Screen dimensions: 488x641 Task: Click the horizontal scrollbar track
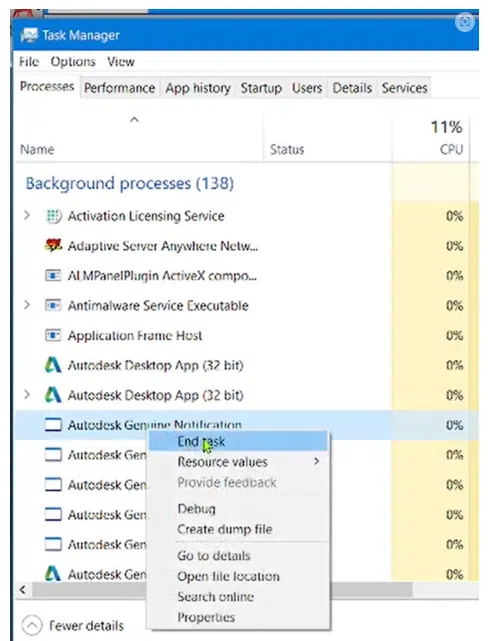pos(445,589)
